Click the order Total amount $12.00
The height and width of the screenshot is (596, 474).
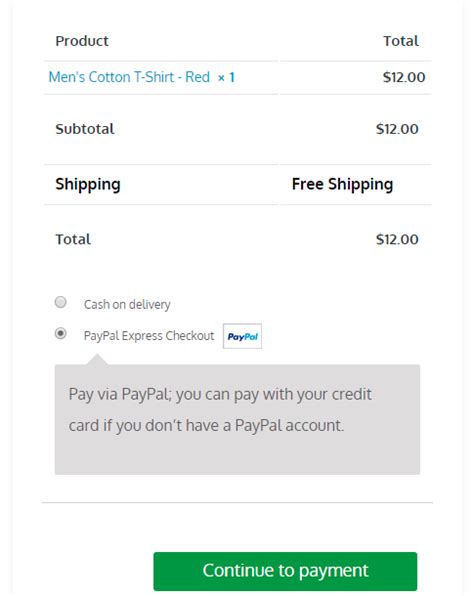click(x=397, y=239)
